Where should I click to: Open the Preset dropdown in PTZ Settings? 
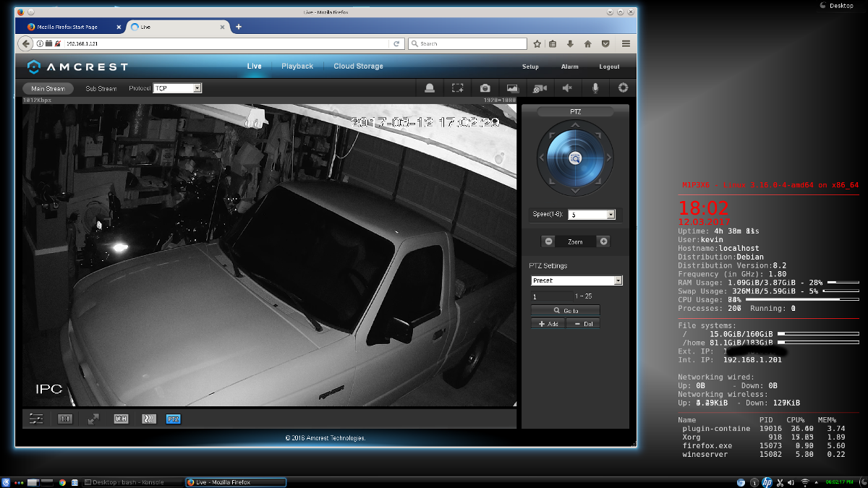pyautogui.click(x=576, y=281)
